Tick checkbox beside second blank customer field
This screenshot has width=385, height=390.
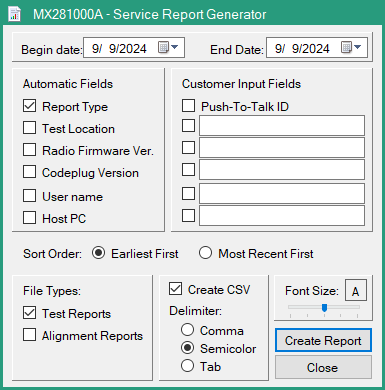189,147
